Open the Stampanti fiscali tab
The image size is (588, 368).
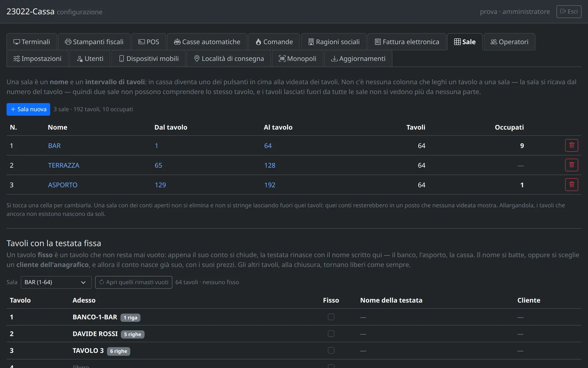click(94, 42)
